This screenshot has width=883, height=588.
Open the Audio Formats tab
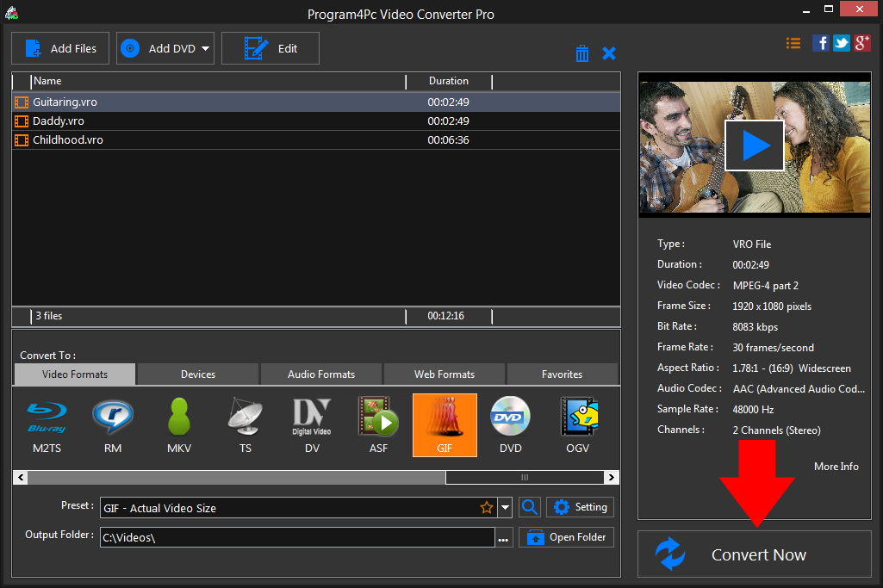tap(321, 374)
